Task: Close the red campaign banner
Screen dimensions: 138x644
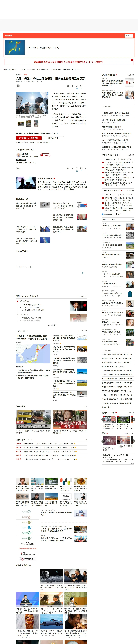Action: click(x=132, y=60)
